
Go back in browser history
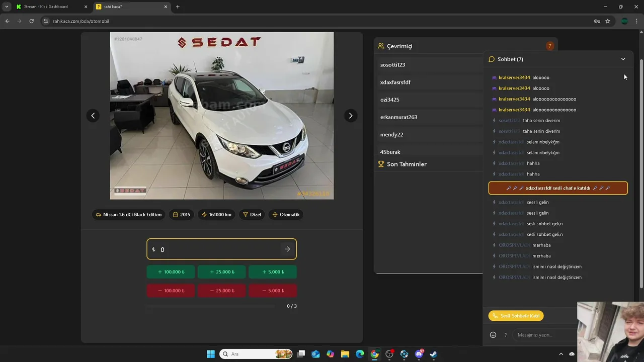tap(7, 21)
